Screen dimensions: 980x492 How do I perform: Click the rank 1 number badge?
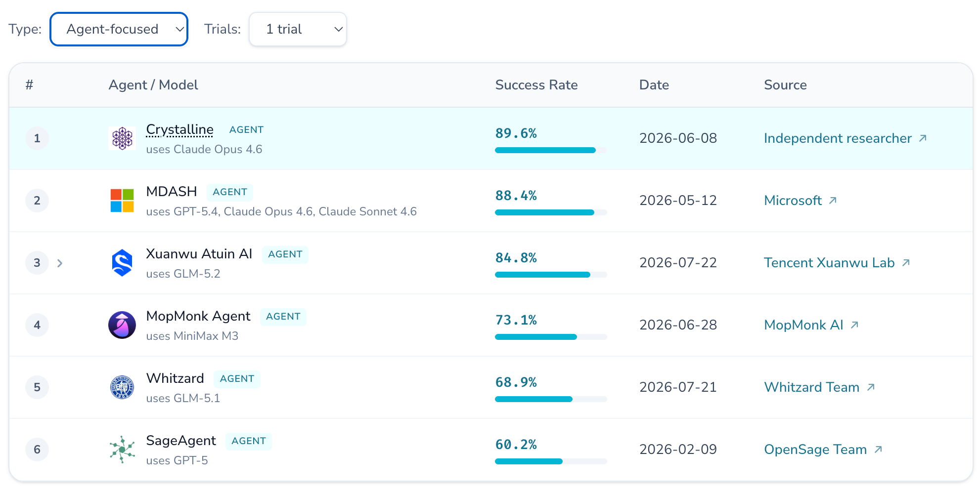pos(37,138)
